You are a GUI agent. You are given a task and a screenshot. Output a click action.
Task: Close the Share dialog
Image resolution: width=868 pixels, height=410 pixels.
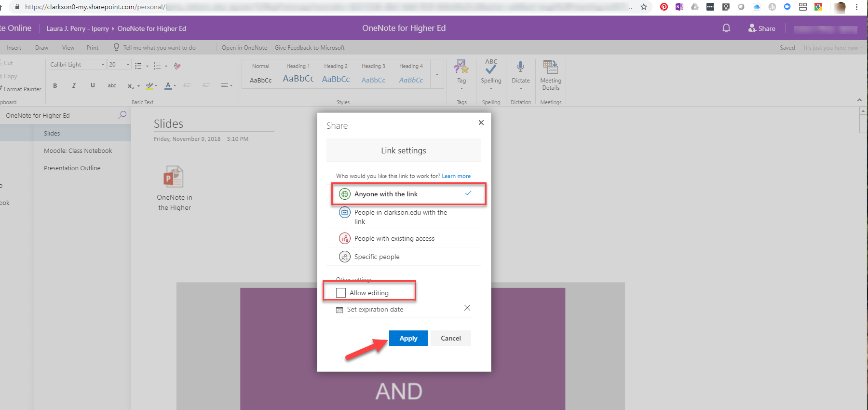coord(481,123)
